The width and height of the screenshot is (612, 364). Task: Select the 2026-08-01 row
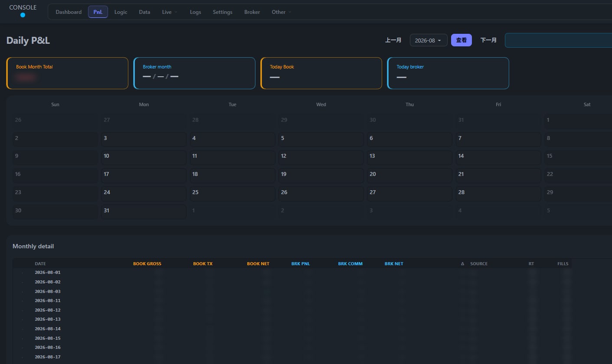tap(292, 273)
